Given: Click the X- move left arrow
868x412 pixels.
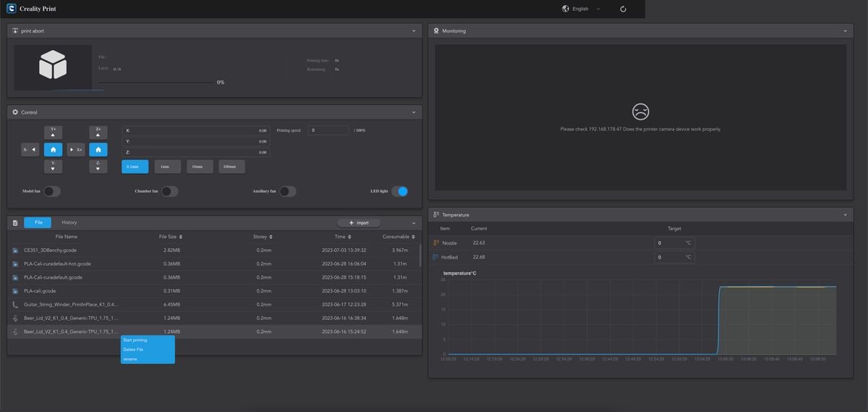Looking at the screenshot, I should click(x=30, y=149).
